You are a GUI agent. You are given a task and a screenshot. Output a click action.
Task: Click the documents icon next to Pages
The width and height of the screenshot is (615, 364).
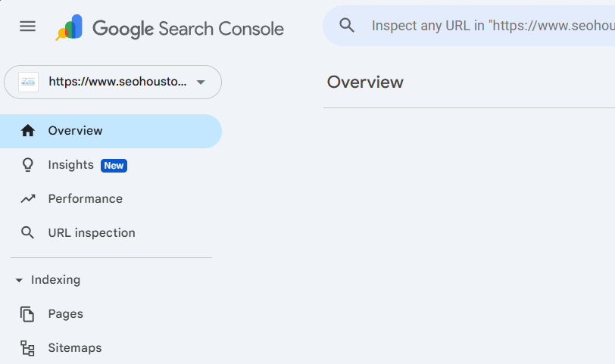pyautogui.click(x=28, y=314)
